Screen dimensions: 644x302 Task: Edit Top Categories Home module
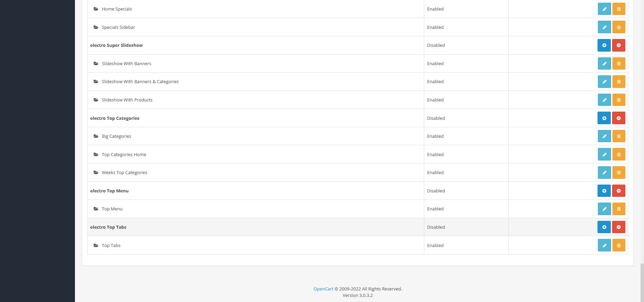[x=604, y=154]
